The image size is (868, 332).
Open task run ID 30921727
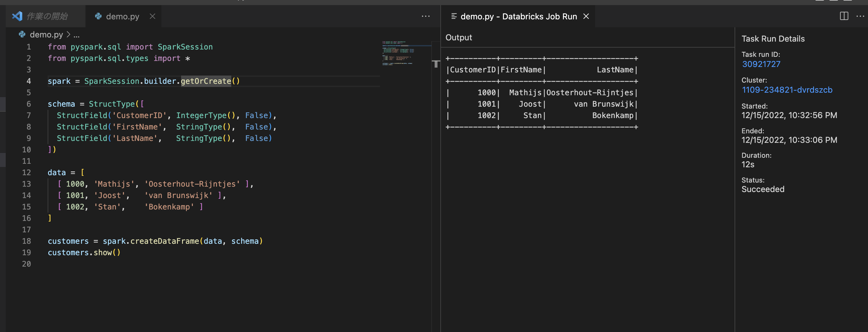tap(761, 64)
